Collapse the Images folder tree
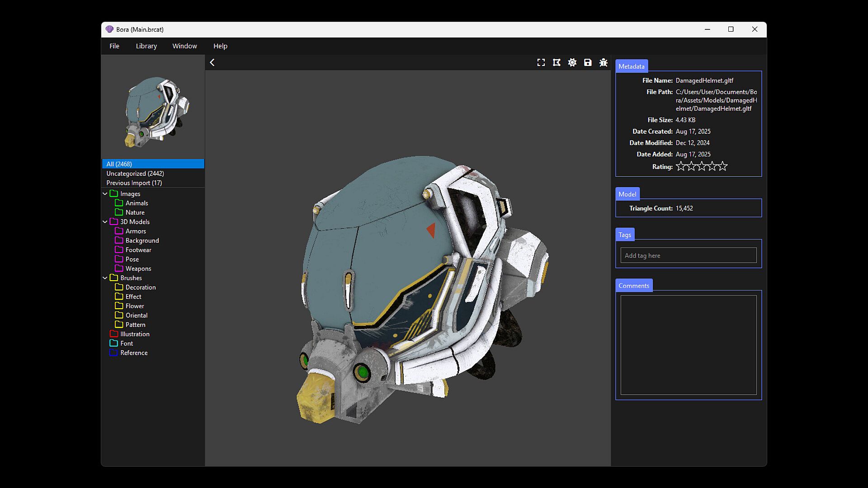Screen dimensions: 868x488 pyautogui.click(x=105, y=194)
